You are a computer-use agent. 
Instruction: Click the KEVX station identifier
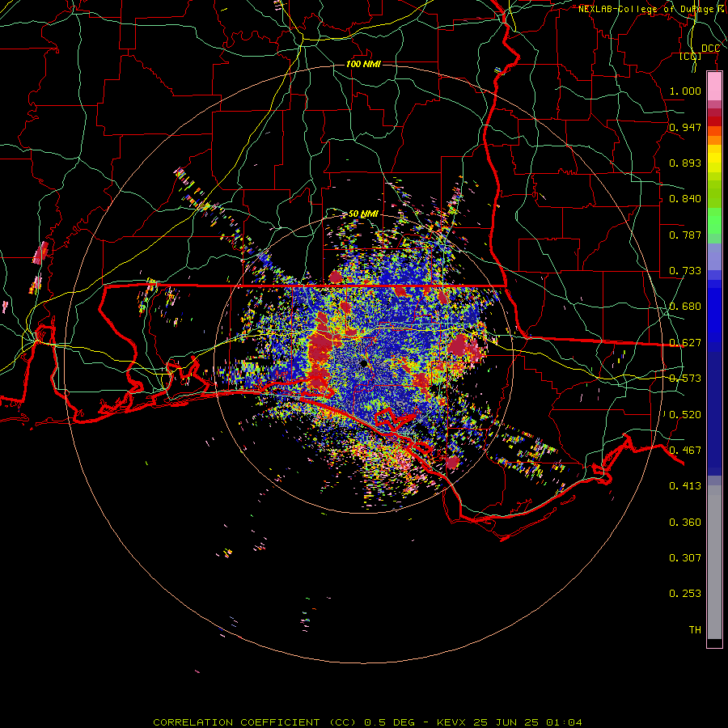(x=451, y=722)
